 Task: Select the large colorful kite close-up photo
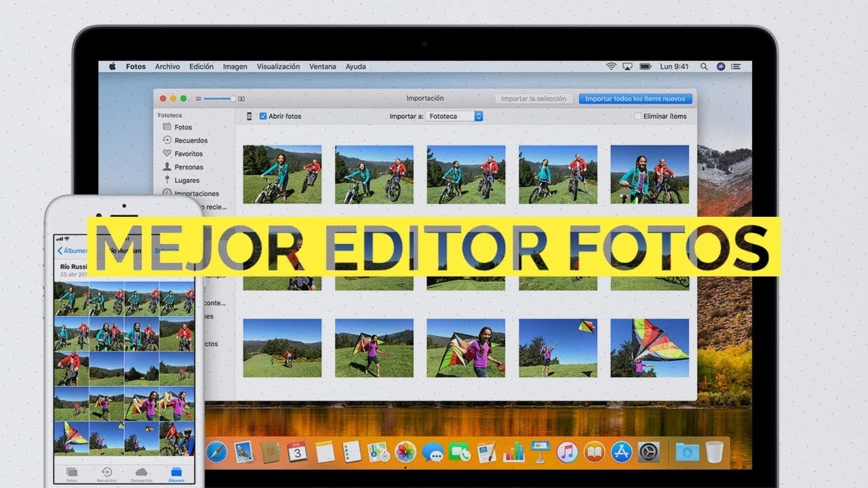tap(650, 348)
